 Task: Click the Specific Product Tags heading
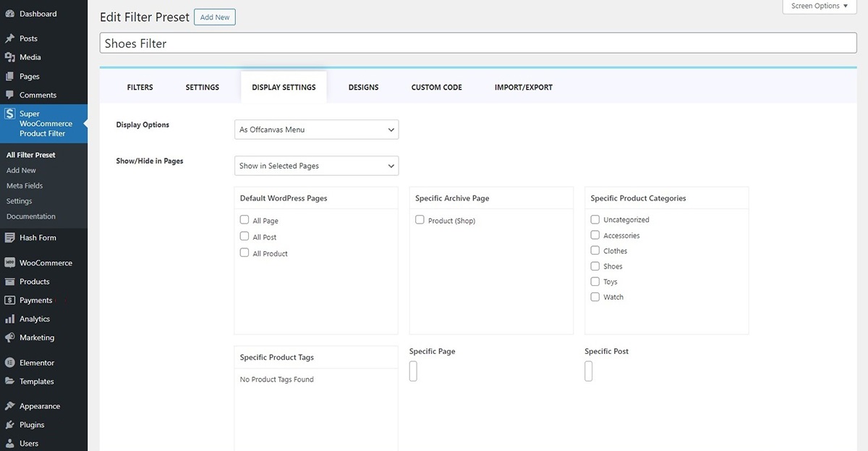(277, 358)
